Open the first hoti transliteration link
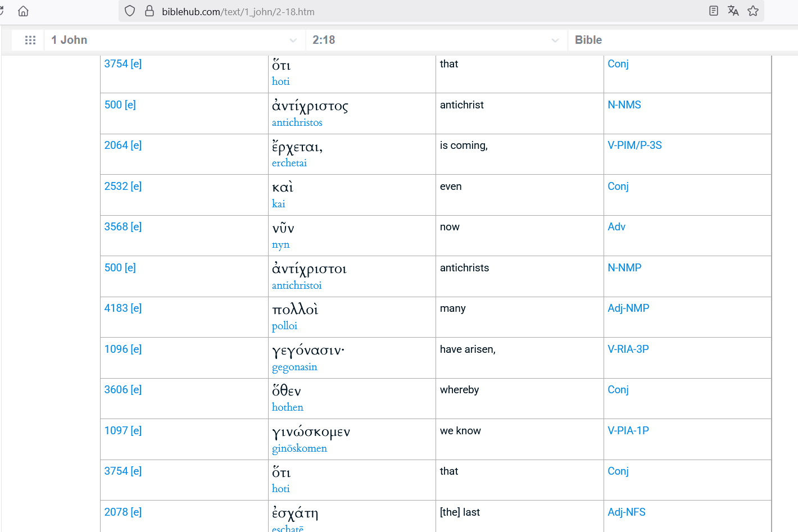 tap(281, 81)
